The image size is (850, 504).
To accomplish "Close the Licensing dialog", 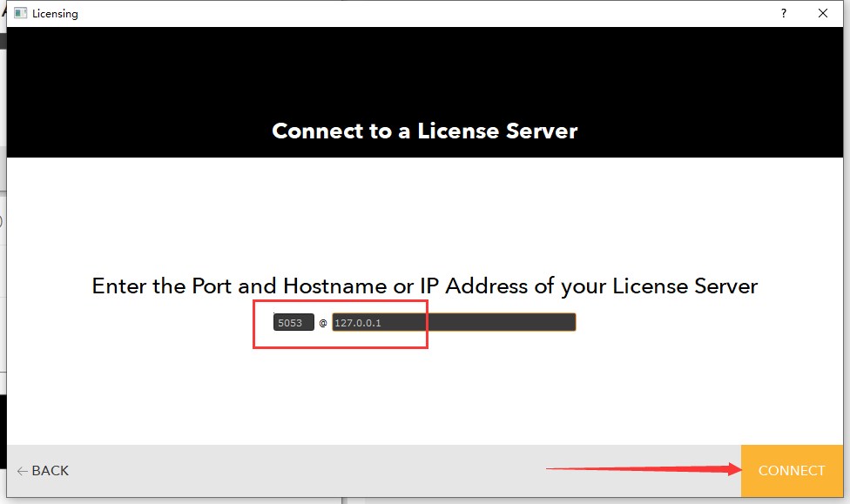I will click(822, 14).
